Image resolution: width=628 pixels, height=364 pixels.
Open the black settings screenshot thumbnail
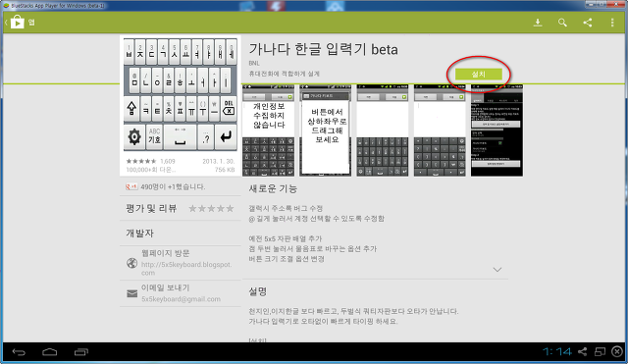point(497,130)
